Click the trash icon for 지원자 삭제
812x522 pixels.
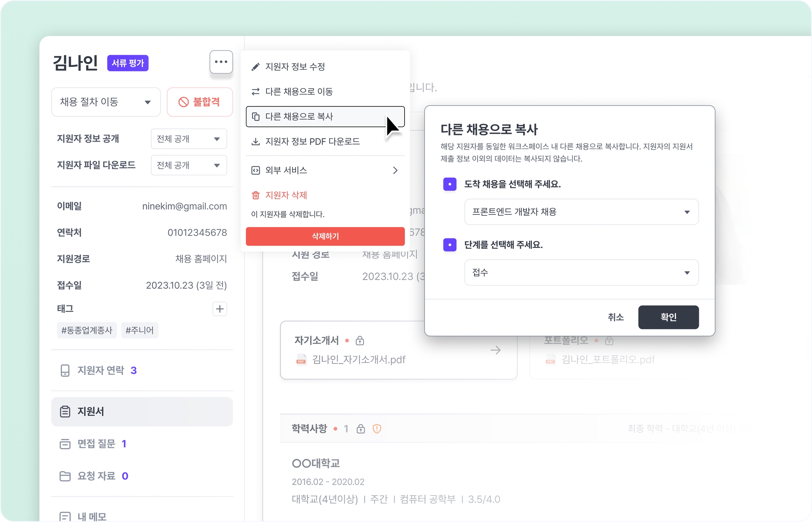[x=256, y=195]
